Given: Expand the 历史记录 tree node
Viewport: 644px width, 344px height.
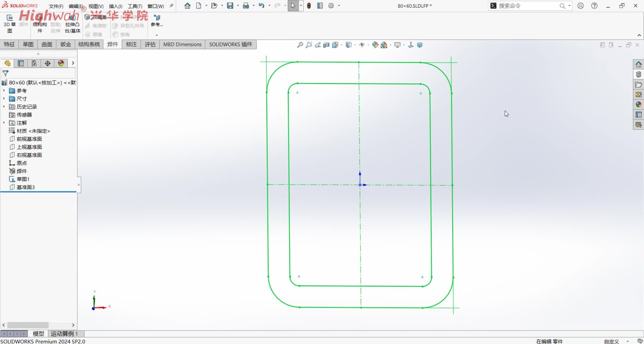Looking at the screenshot, I should [x=4, y=107].
